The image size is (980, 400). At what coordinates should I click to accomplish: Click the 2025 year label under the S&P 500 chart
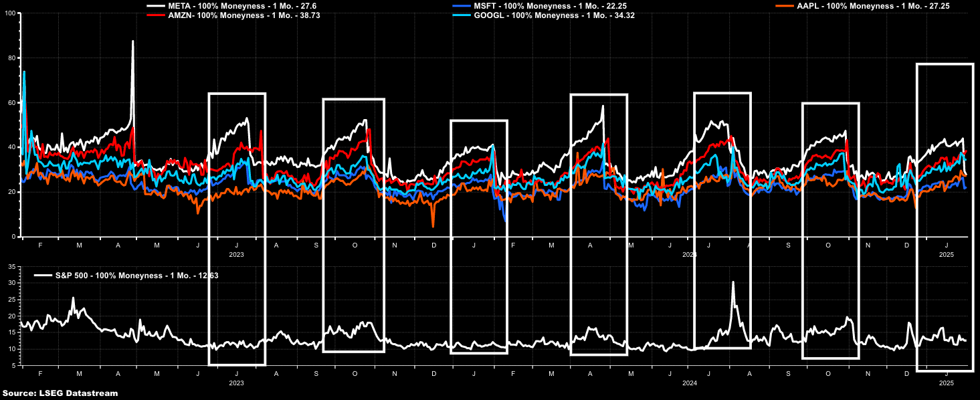(x=947, y=384)
